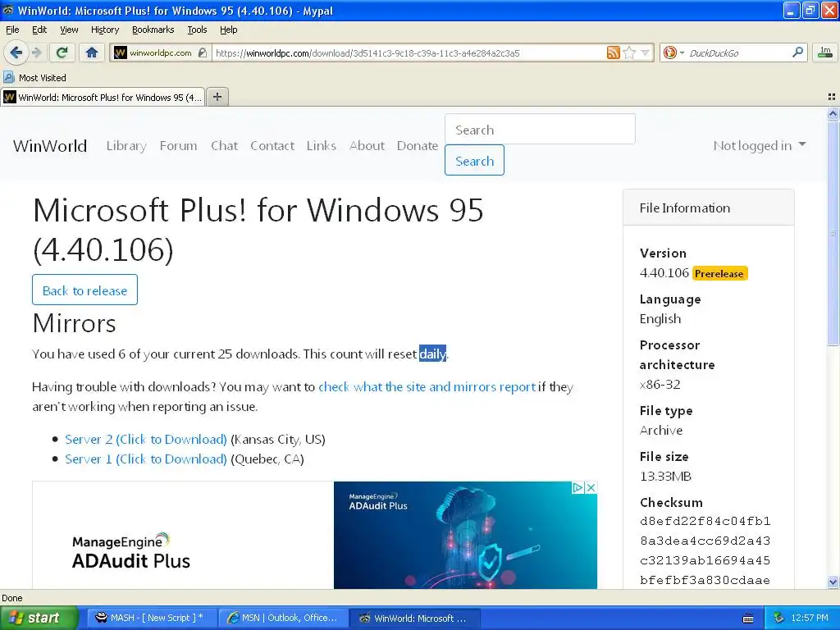Click the WinWorld site search field
This screenshot has width=840, height=630.
(x=540, y=129)
